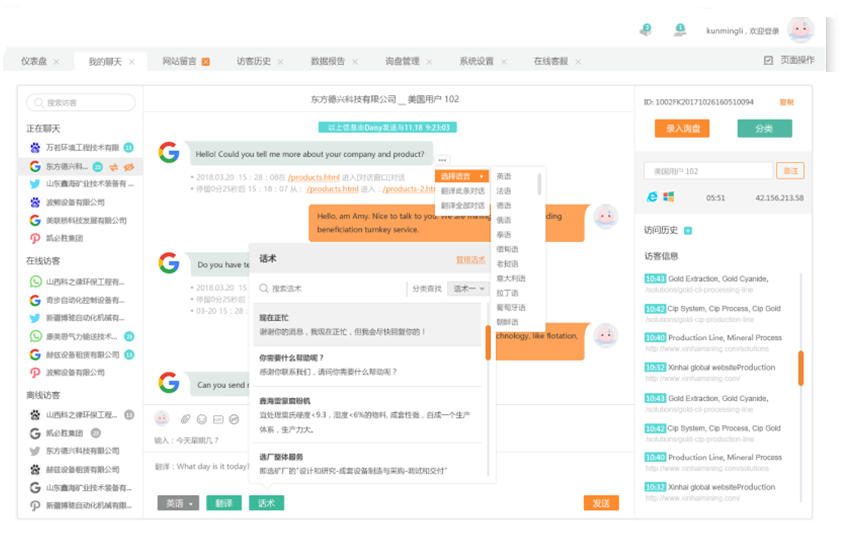Click the magnifier icon in the 搜索话术 search box
Screen dimensions: 850x557
(263, 288)
